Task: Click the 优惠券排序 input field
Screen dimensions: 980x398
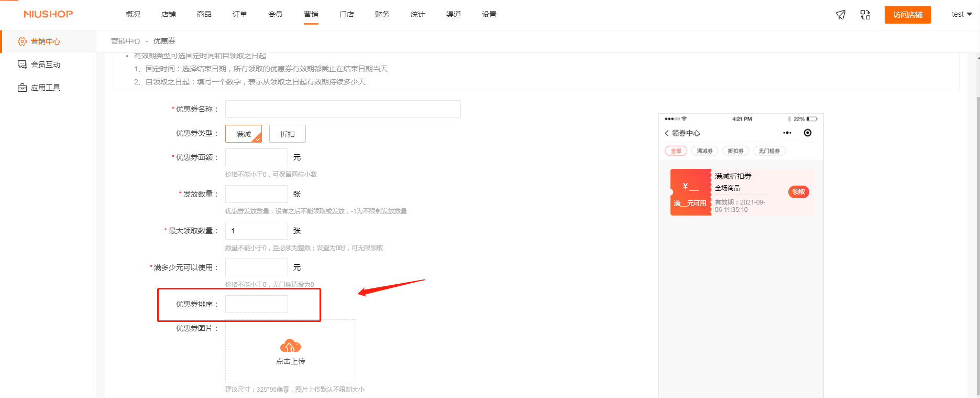Action: [x=257, y=304]
